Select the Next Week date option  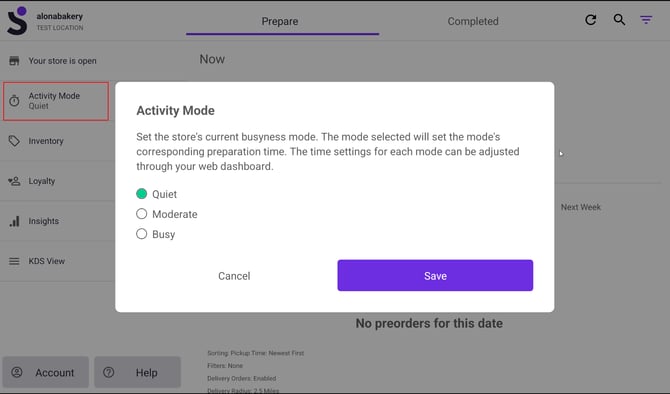pyautogui.click(x=581, y=207)
